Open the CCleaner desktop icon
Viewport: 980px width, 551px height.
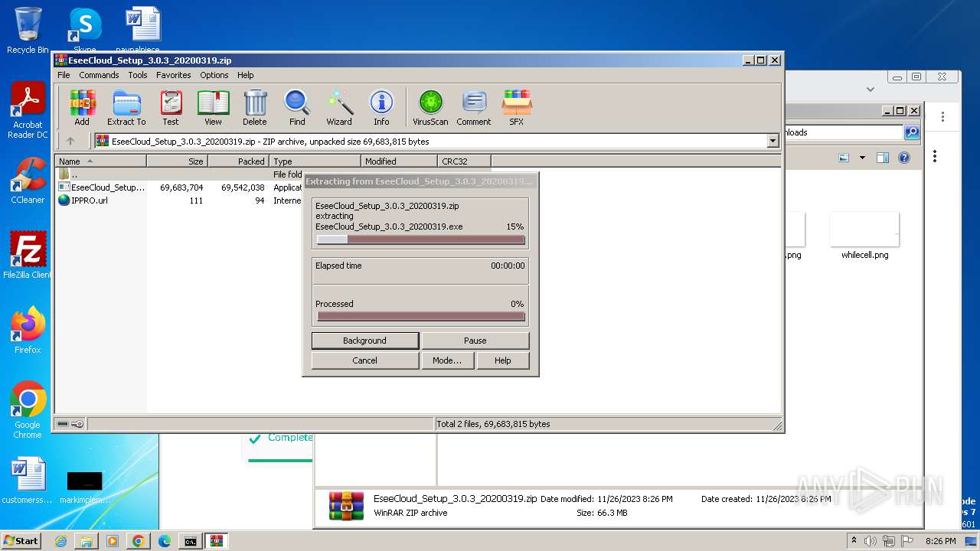(x=28, y=181)
